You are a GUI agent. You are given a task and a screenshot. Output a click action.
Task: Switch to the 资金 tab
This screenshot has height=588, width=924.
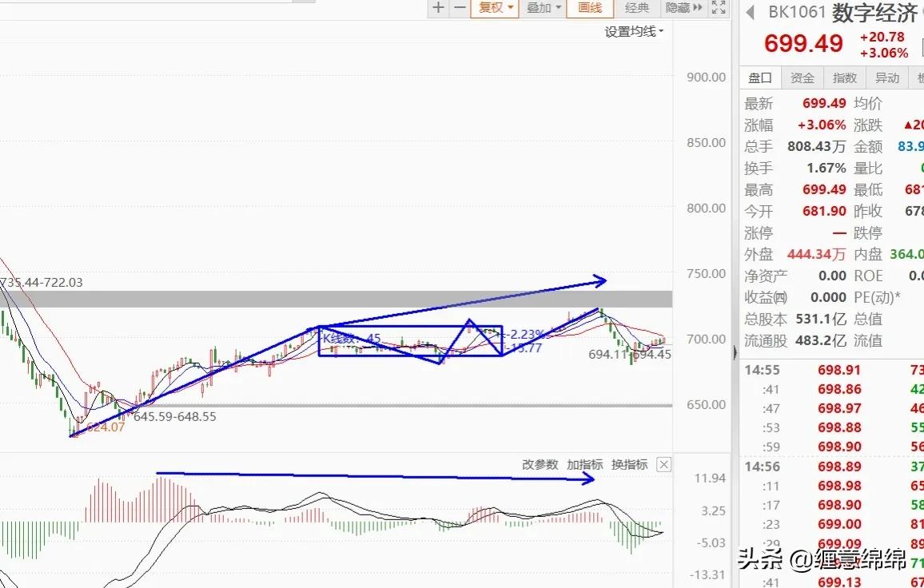pyautogui.click(x=802, y=77)
